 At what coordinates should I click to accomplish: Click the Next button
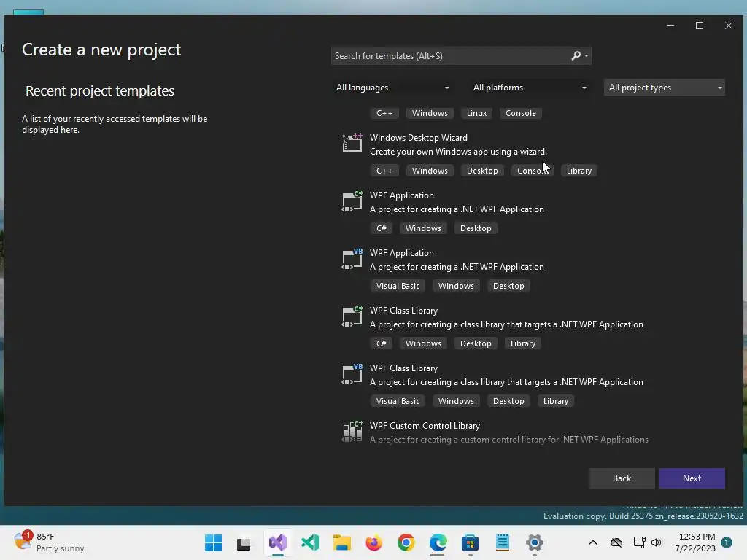coord(692,478)
